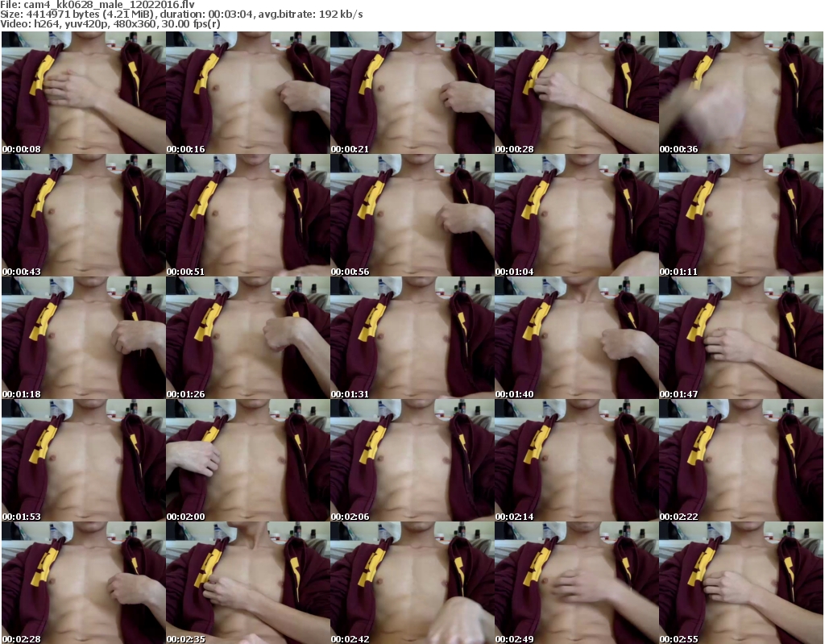Choose the frame stamped 00:01:47
Viewport: 825px width, 644px height.
(741, 338)
